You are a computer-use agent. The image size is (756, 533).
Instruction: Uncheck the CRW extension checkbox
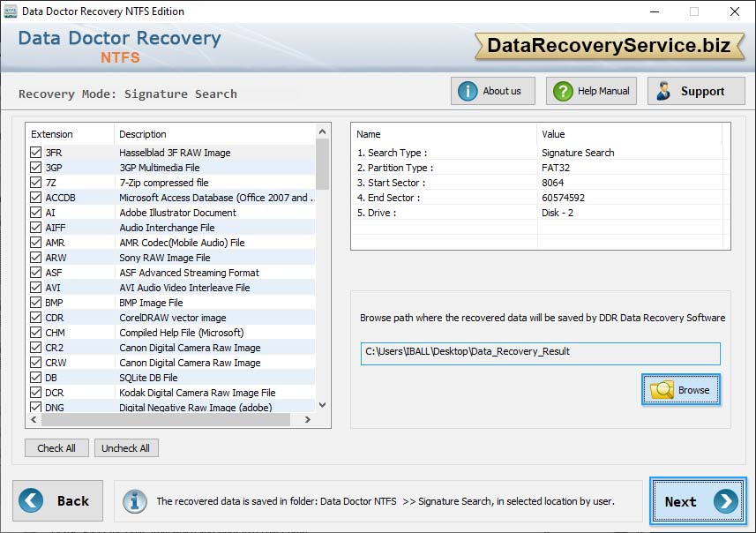point(35,363)
